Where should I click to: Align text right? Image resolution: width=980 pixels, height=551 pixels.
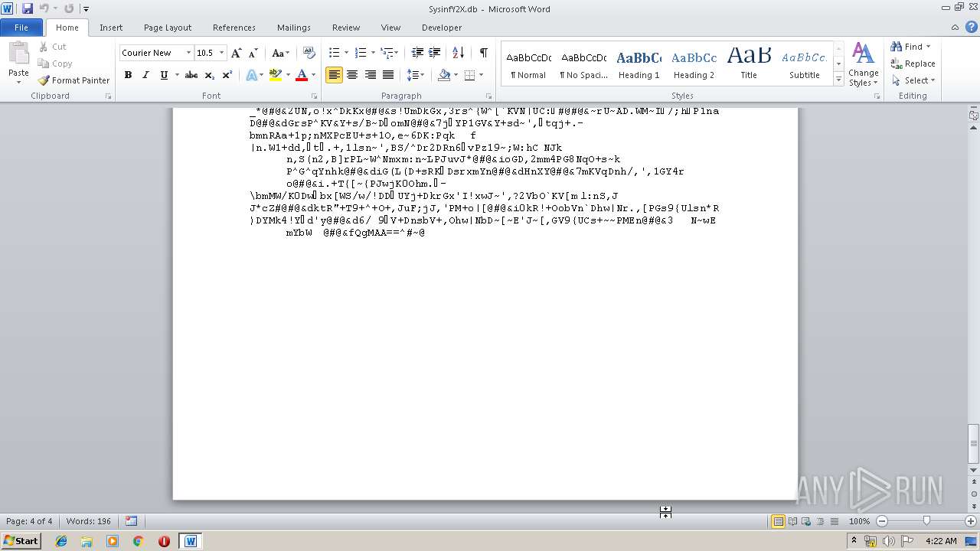tap(371, 75)
